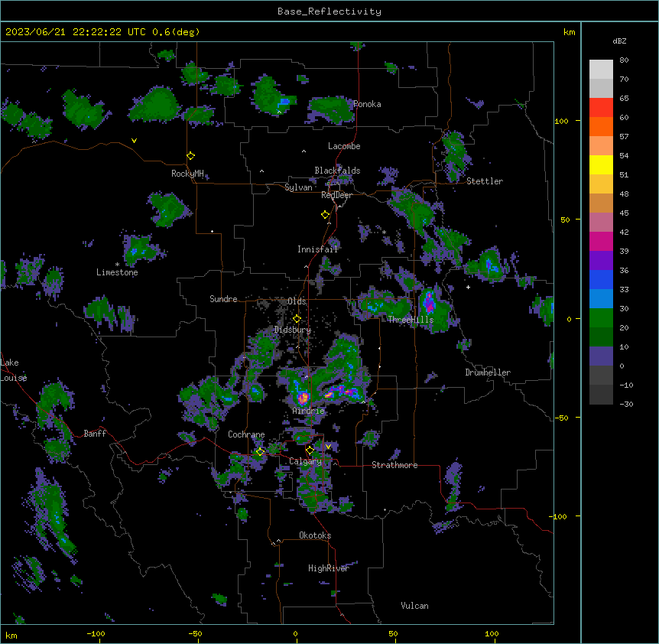Click the Cochrane label

[246, 434]
